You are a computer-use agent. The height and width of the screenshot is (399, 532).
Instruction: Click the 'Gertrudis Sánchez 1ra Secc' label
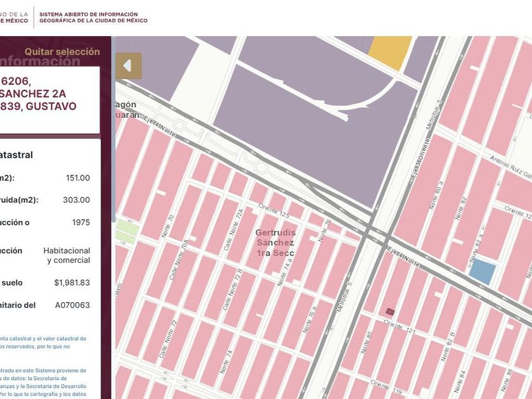point(275,243)
